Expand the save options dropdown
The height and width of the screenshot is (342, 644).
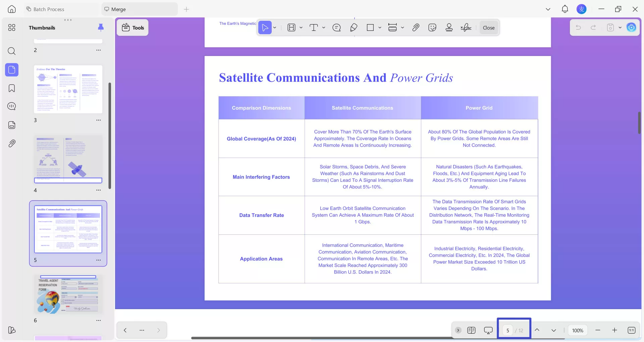(x=620, y=27)
